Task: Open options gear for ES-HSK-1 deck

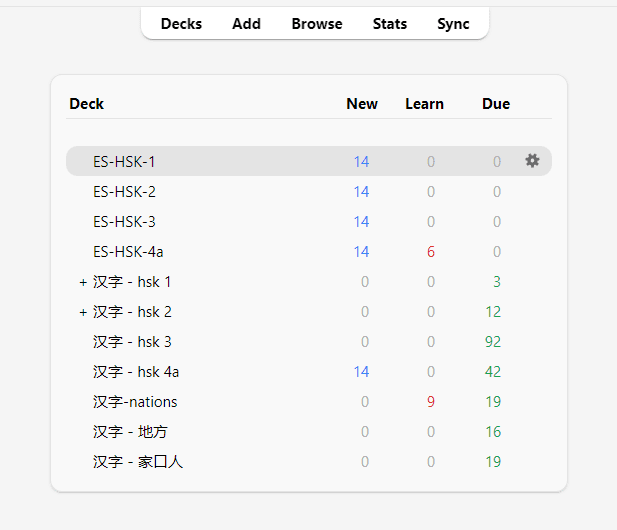Action: [532, 161]
